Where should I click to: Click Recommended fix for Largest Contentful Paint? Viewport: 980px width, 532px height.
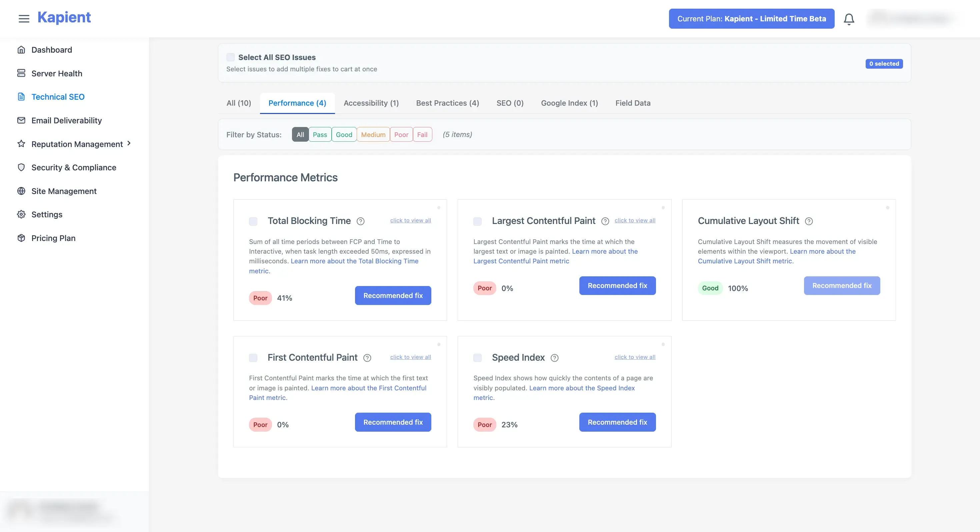617,285
